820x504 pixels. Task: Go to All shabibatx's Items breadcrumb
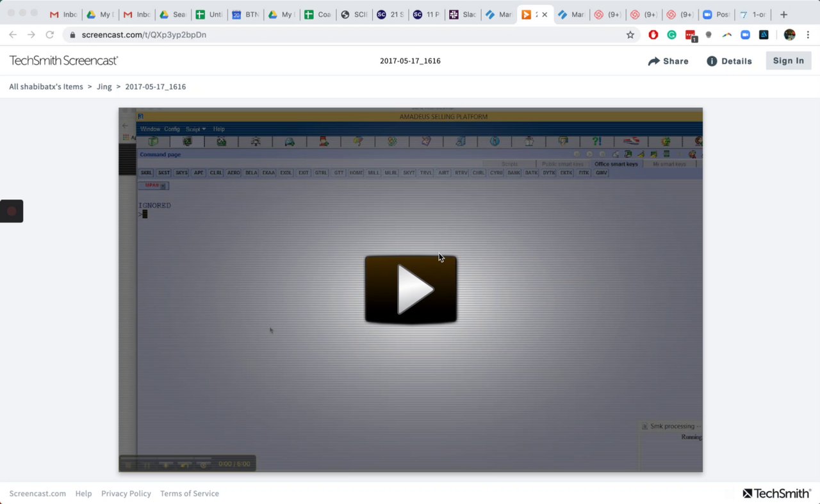pyautogui.click(x=46, y=86)
